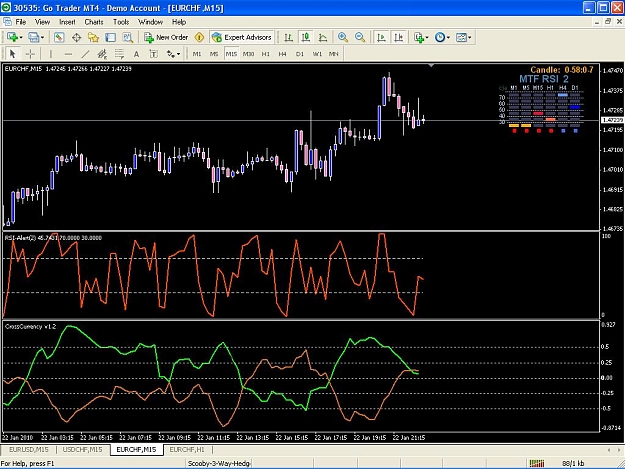625x469 pixels.
Task: Select the Fibonacci Retracement tool
Action: [119, 54]
